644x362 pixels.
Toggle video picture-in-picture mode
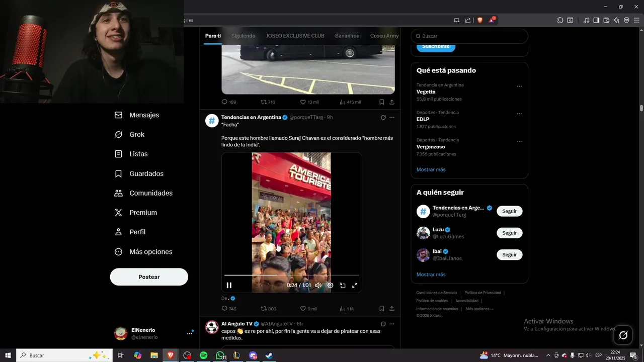coord(343,286)
